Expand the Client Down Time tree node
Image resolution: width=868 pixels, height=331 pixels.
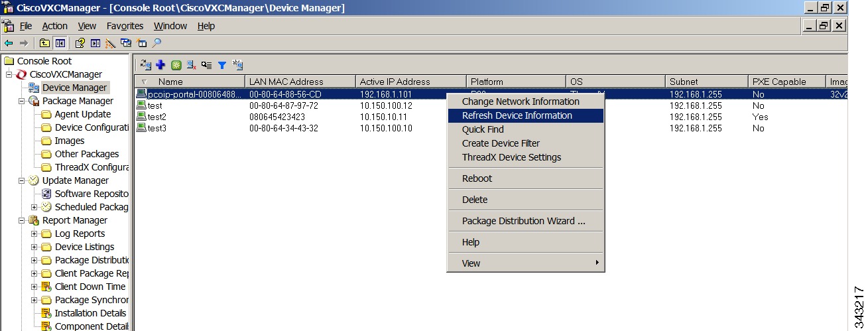34,287
